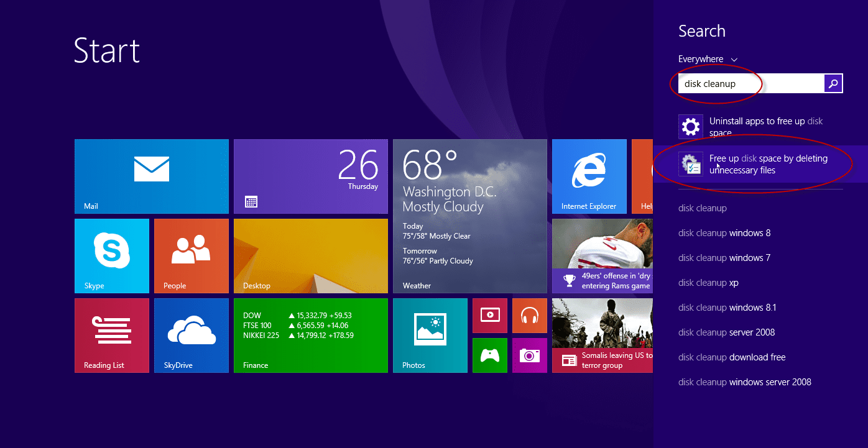Click the Start heading text
This screenshot has width=868, height=448.
[x=107, y=50]
